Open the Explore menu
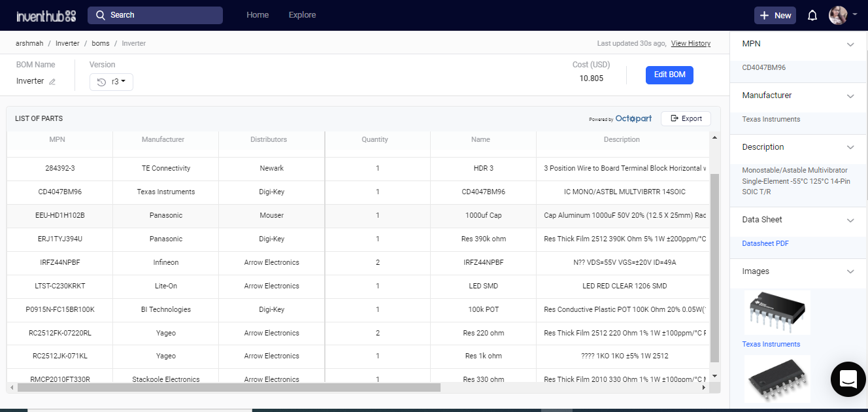The height and width of the screenshot is (412, 868). (x=302, y=15)
